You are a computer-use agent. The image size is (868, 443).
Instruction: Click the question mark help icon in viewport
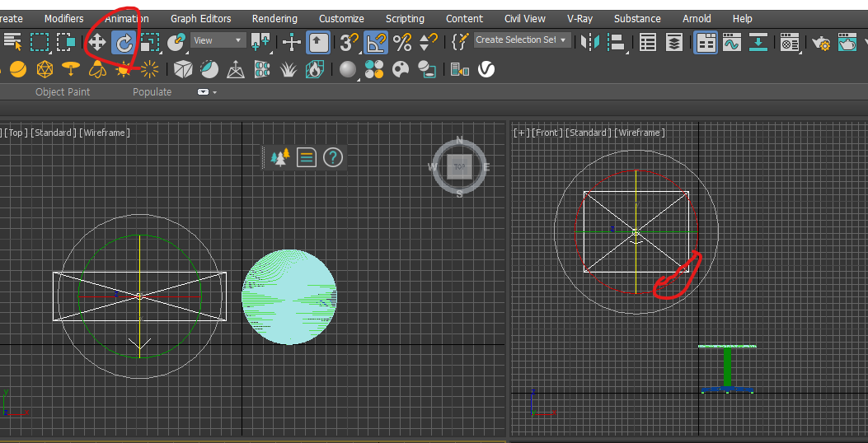tap(333, 158)
